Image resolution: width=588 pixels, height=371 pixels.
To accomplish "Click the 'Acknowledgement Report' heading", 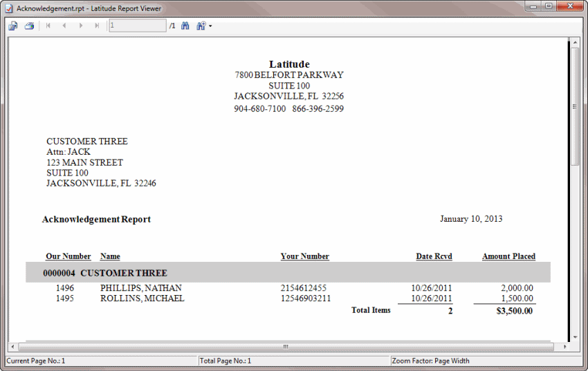I will (96, 220).
